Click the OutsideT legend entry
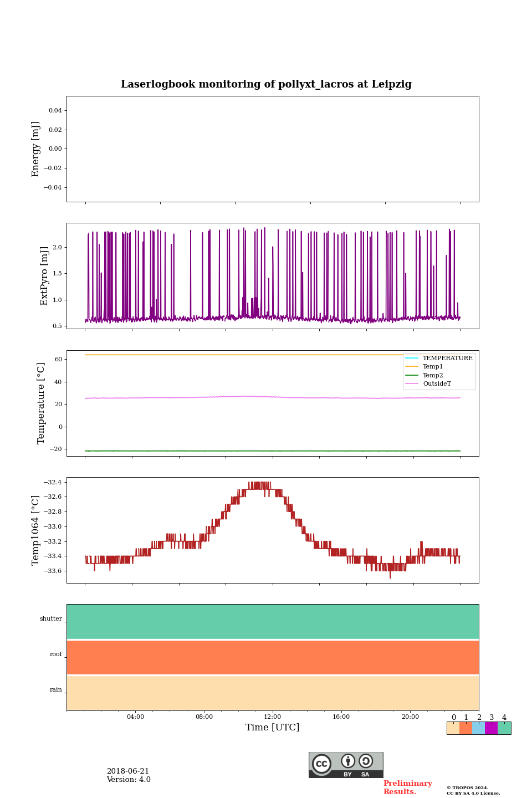This screenshot has height=798, width=532. click(x=437, y=384)
